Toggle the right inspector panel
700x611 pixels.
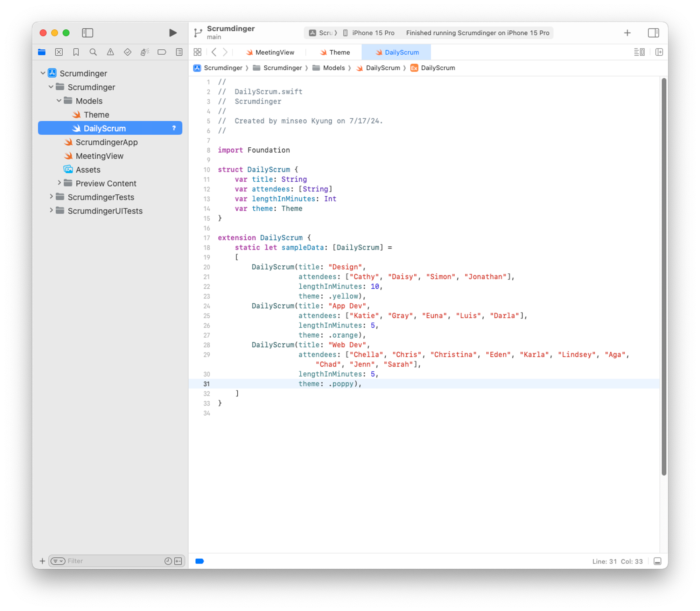[x=653, y=33]
